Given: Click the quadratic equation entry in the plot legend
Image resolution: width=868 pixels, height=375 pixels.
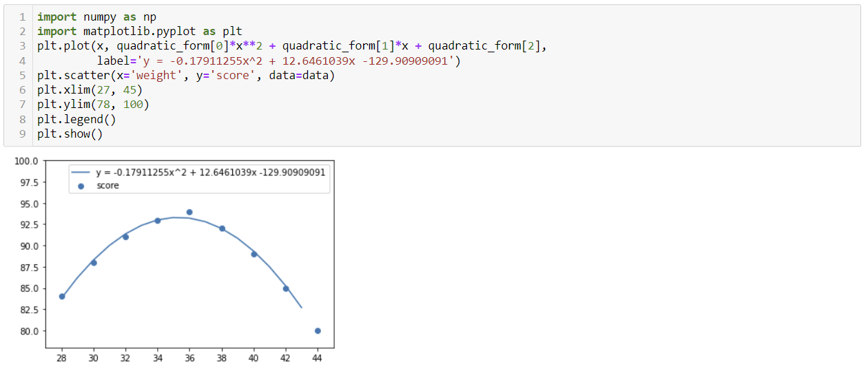Looking at the screenshot, I should tap(200, 172).
